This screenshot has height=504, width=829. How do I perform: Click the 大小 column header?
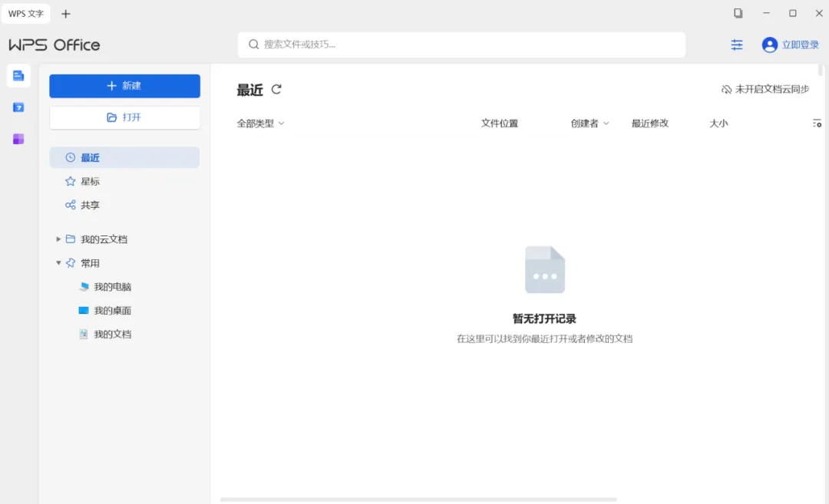tap(718, 123)
